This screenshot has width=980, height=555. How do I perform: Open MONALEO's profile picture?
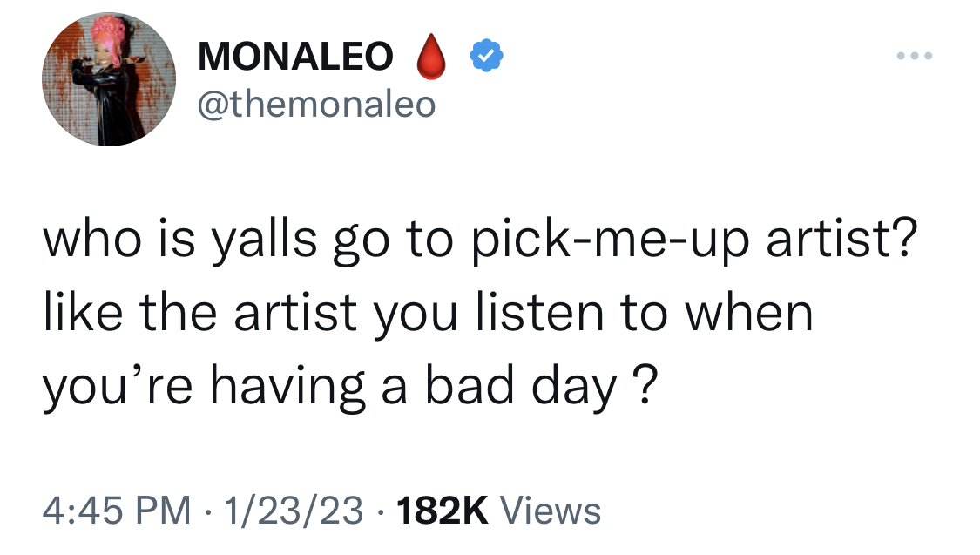pyautogui.click(x=109, y=79)
